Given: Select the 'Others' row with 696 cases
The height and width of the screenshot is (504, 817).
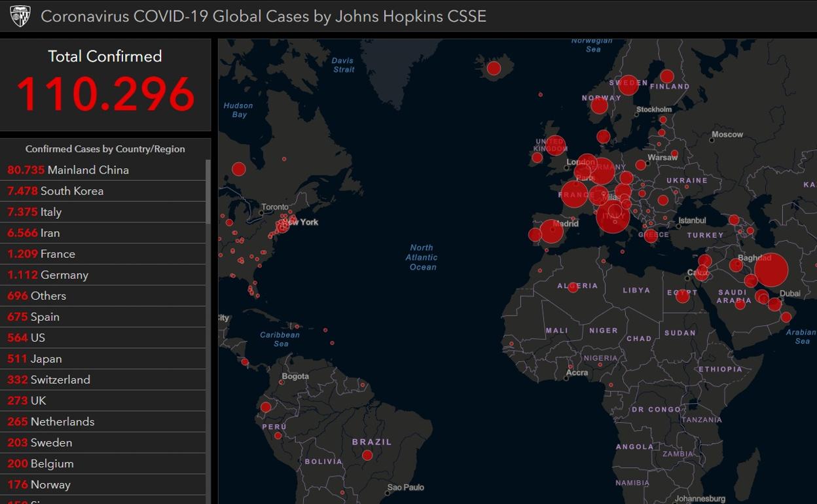Looking at the screenshot, I should (103, 296).
